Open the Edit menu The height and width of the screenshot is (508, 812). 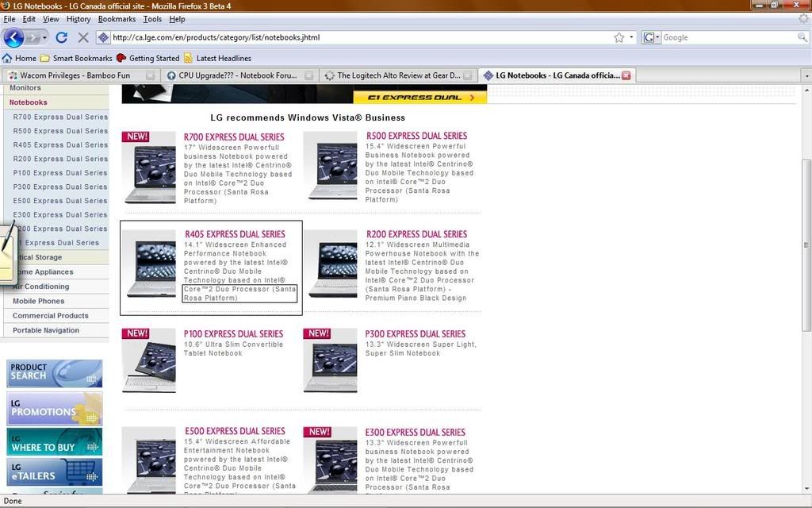29,19
